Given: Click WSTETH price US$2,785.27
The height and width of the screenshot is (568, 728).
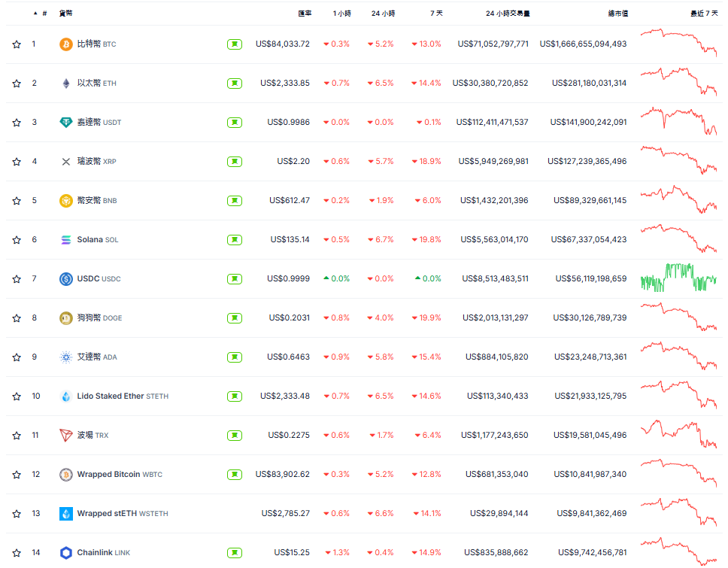Looking at the screenshot, I should 286,514.
